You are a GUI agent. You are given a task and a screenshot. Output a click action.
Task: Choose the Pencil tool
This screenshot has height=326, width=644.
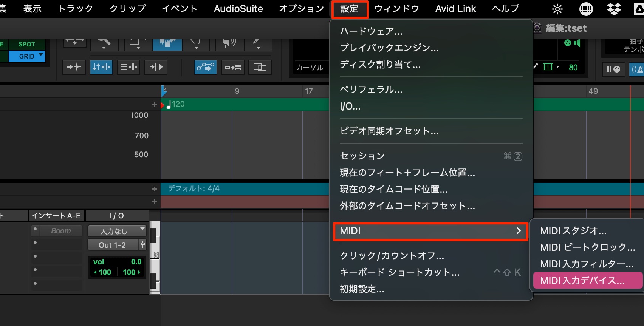click(x=258, y=44)
